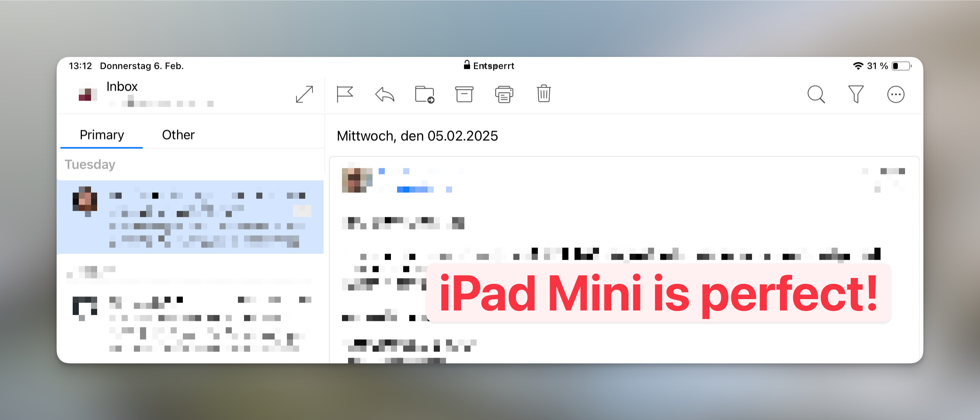Click the 13:12 clock in the status bar
Image resolution: width=980 pixels, height=420 pixels.
point(80,66)
